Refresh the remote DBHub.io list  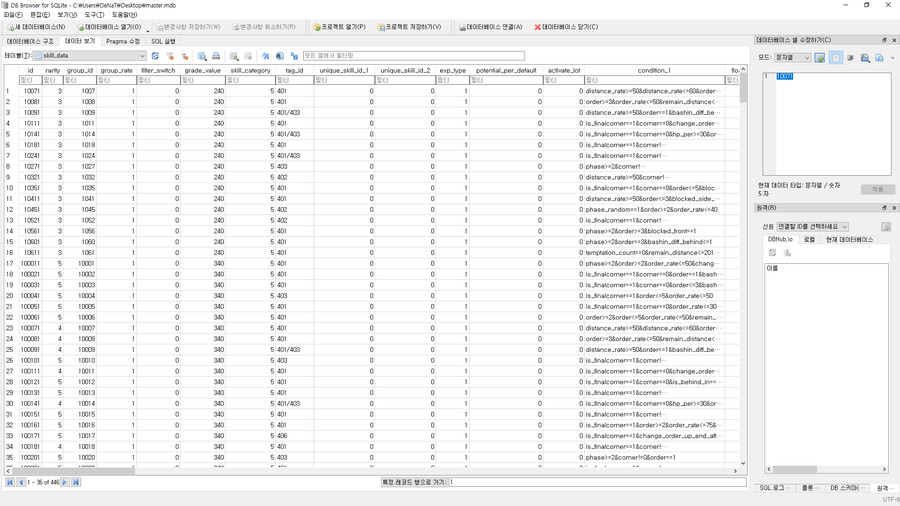tap(773, 252)
